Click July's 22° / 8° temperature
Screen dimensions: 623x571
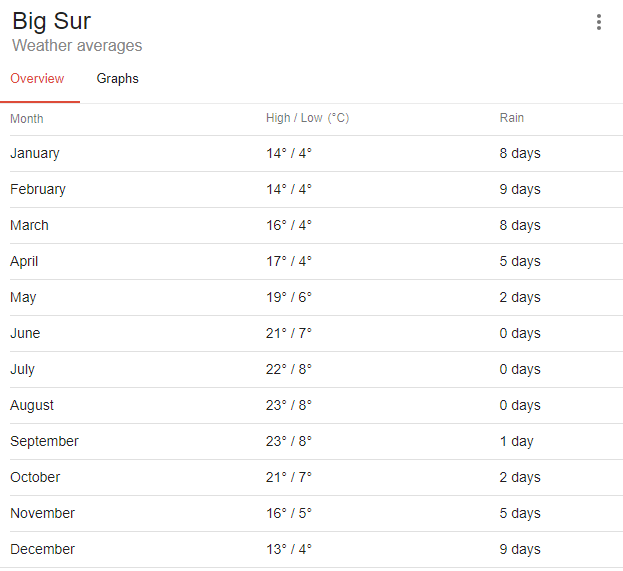tap(289, 369)
